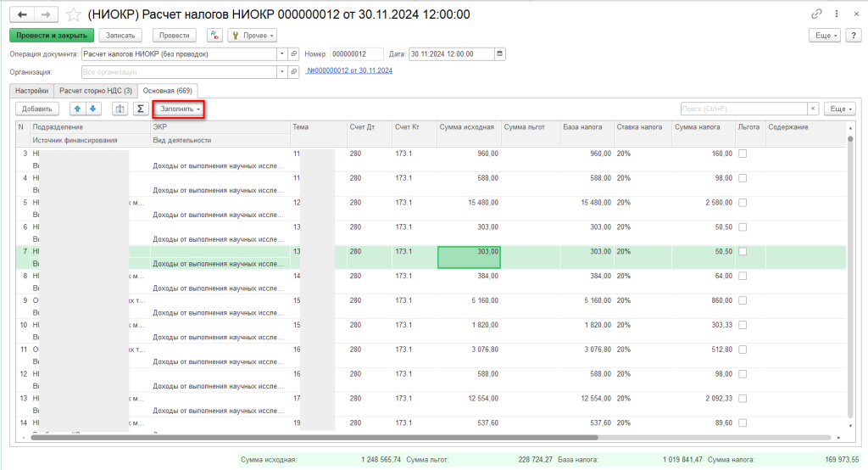The width and height of the screenshot is (868, 470).
Task: Open the Прочее dropdown in the toolbar
Action: coord(253,35)
